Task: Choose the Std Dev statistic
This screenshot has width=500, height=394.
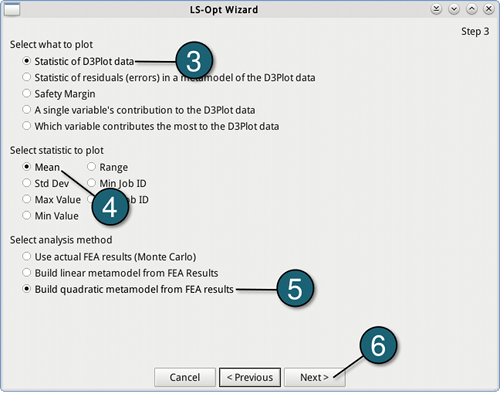Action: 46,183
